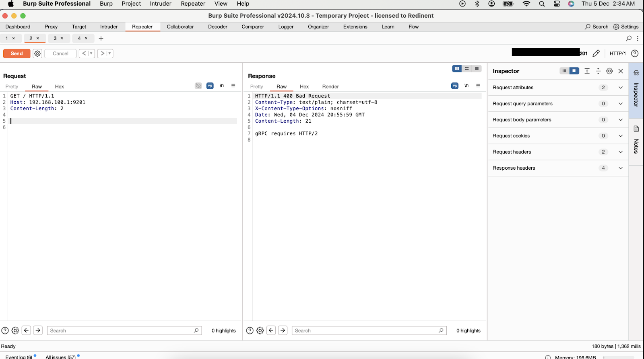Expand Request body parameters section
This screenshot has height=359, width=644.
[621, 120]
